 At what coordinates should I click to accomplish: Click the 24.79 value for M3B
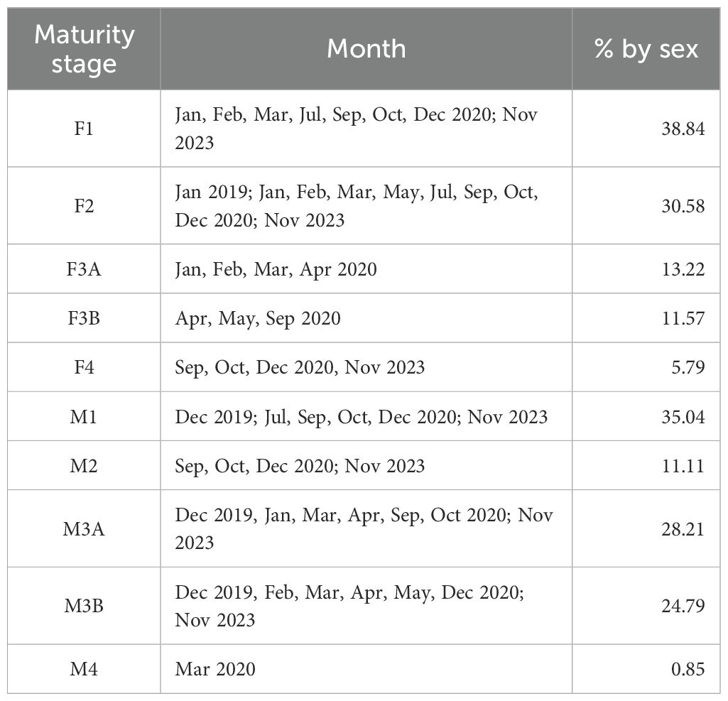[x=681, y=606]
